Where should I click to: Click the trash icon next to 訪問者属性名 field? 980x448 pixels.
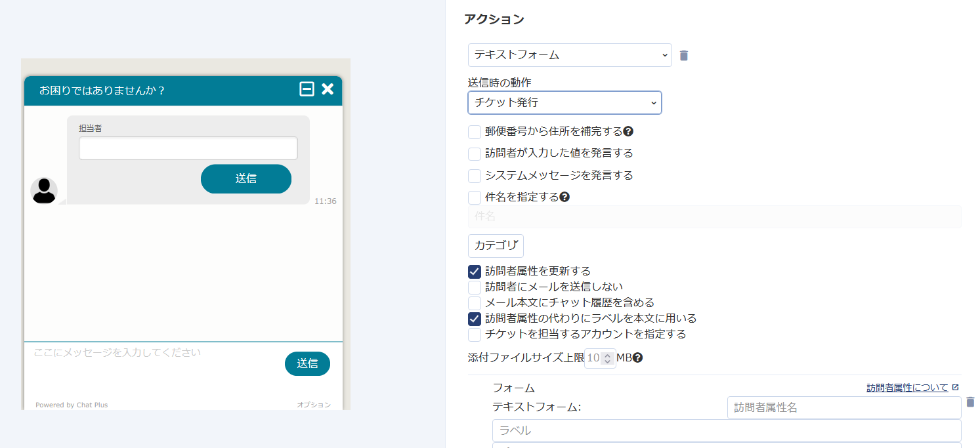pos(971,402)
